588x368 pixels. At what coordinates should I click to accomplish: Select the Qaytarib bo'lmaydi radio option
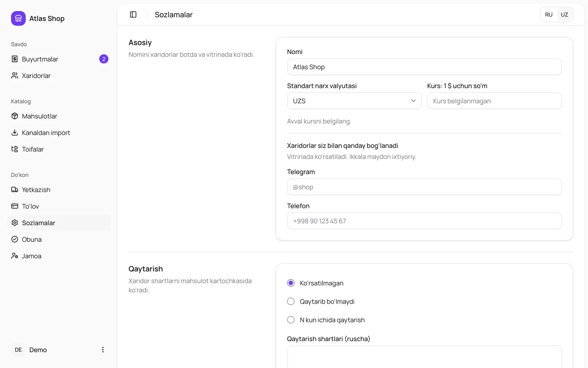[291, 301]
